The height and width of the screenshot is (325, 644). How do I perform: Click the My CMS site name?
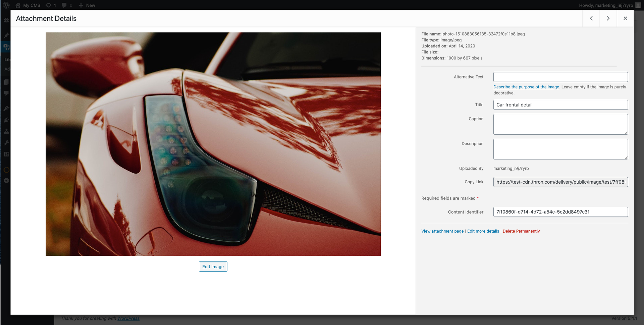[x=32, y=5]
